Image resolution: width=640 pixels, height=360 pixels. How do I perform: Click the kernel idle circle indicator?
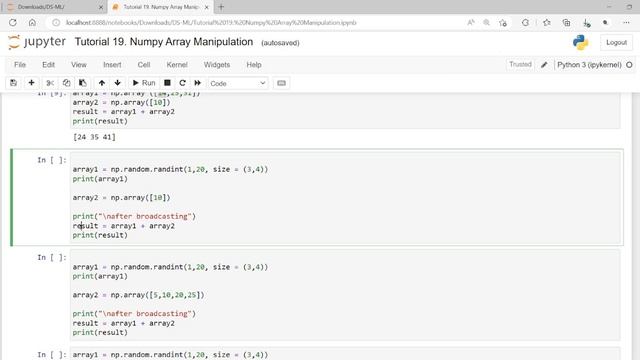click(629, 65)
